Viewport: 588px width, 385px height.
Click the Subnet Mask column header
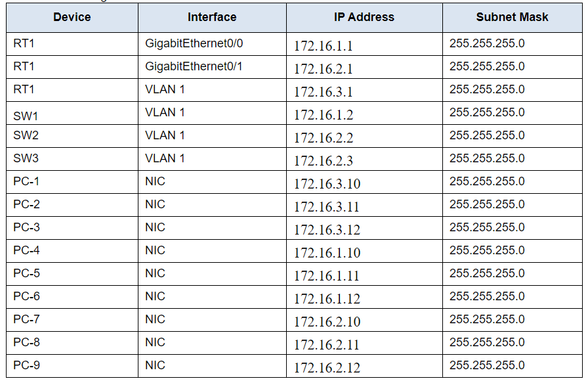pos(512,17)
